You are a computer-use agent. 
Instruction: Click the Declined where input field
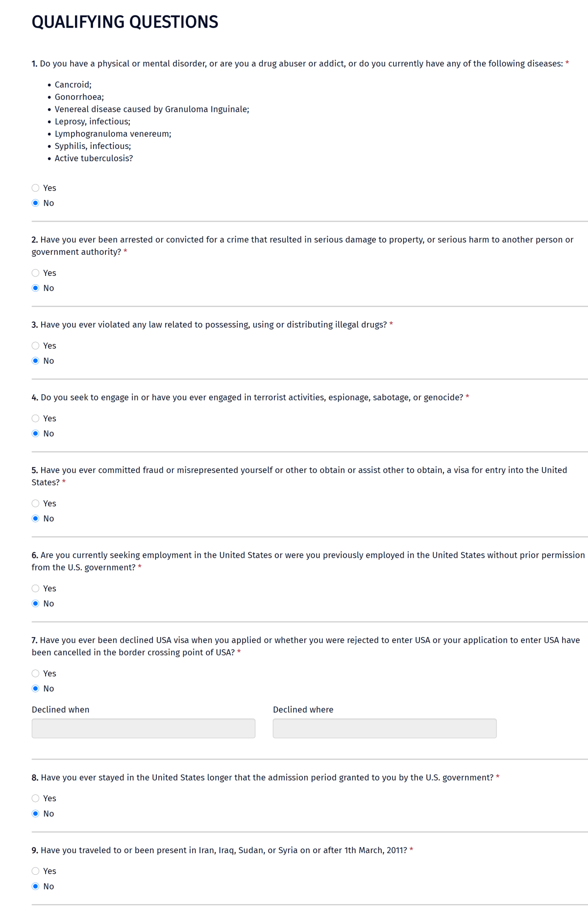point(385,728)
